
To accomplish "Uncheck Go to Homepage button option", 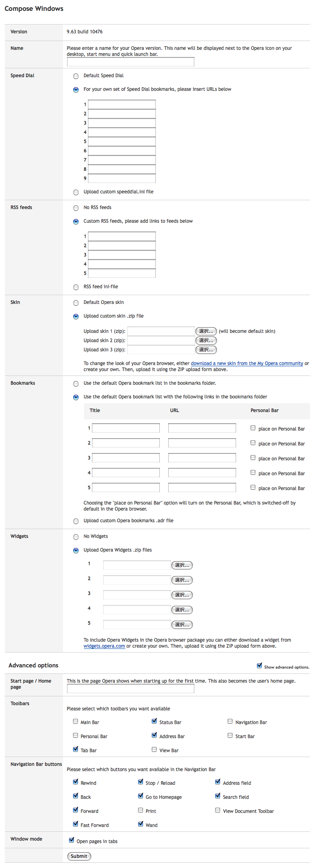I will tap(141, 796).
